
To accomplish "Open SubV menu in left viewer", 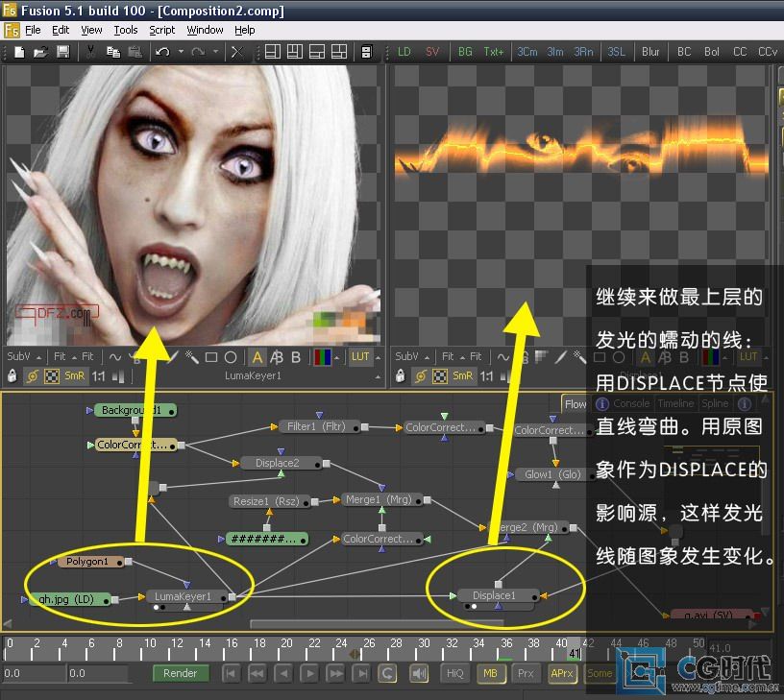I will click(24, 357).
